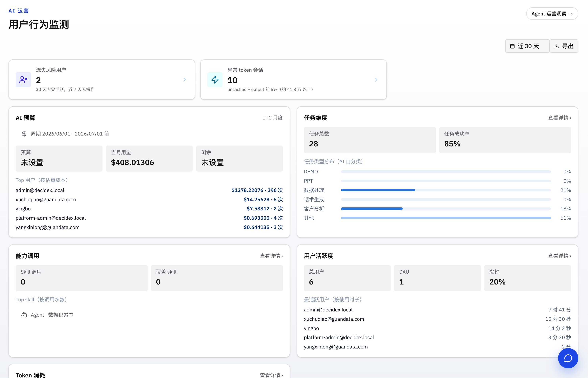Viewport: 588px width, 378px height.
Task: Export data with the 导出 button
Action: [x=564, y=46]
